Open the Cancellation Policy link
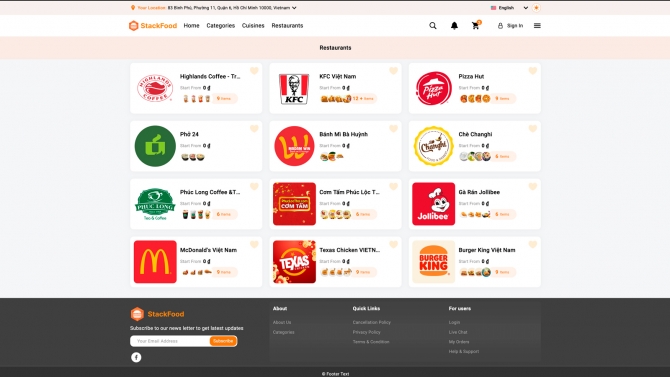670x377 pixels. pyautogui.click(x=372, y=322)
